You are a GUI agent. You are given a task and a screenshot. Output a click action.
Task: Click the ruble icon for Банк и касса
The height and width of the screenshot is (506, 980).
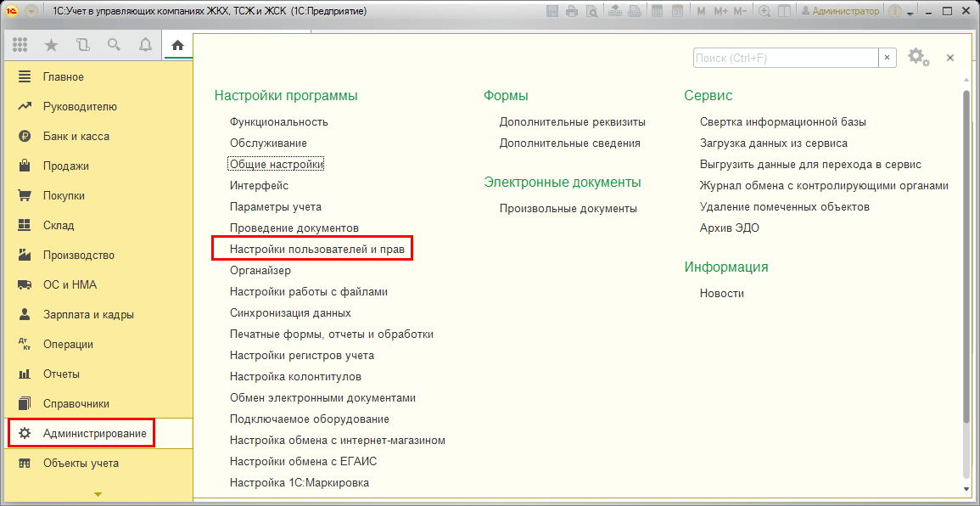(x=25, y=137)
